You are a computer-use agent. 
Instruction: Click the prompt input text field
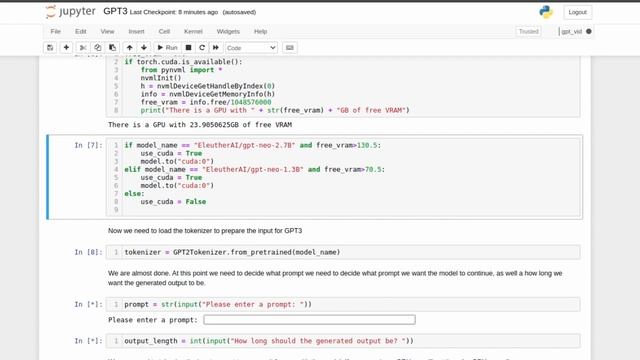pyautogui.click(x=309, y=320)
